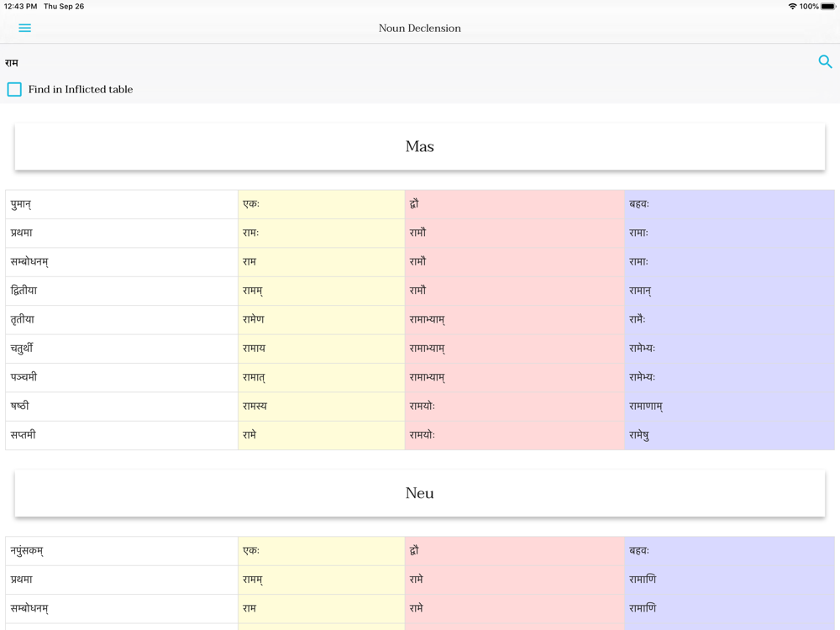Click रामम् in the Neu प्रथमा row
The height and width of the screenshot is (630, 840).
[322, 580]
